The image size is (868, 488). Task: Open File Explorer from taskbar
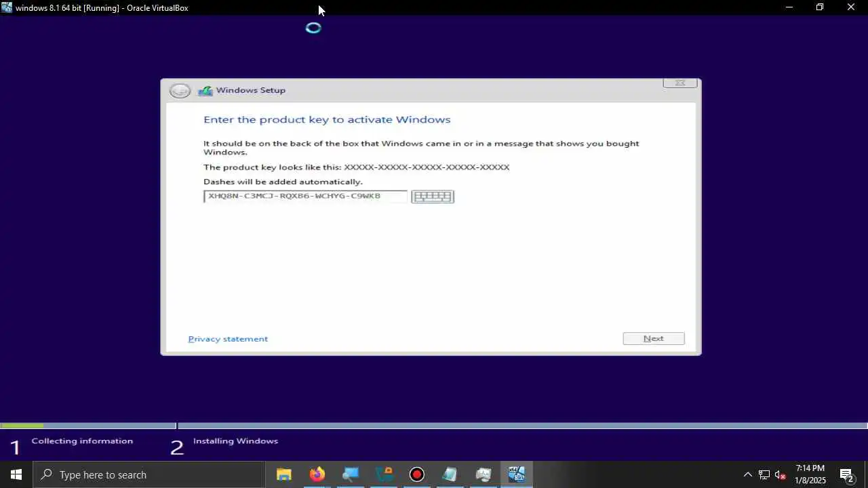pyautogui.click(x=284, y=474)
